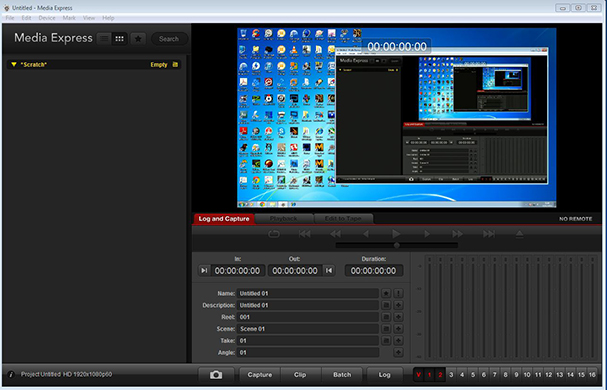Open the Device menu
This screenshot has height=390, width=607.
(47, 18)
